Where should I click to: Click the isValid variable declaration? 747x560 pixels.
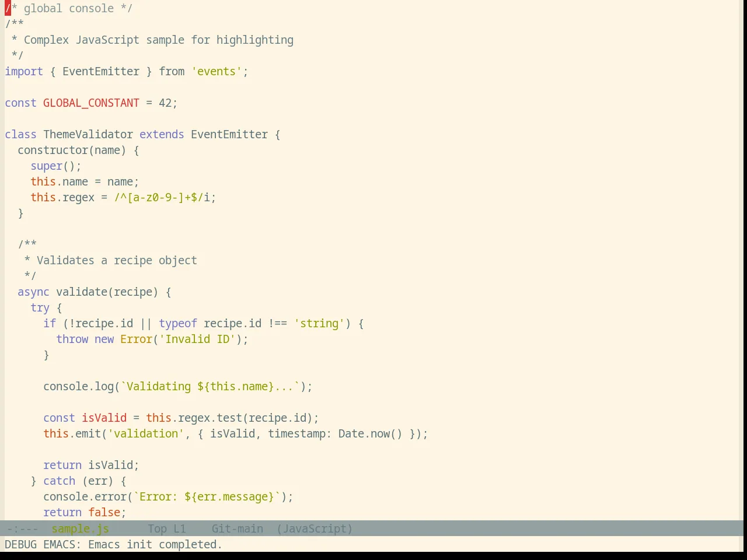(104, 418)
